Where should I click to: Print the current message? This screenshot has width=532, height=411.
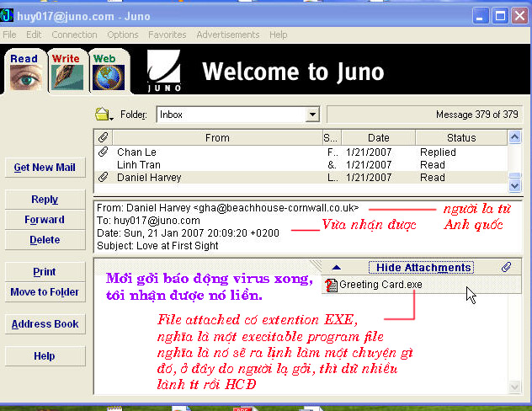(x=45, y=272)
